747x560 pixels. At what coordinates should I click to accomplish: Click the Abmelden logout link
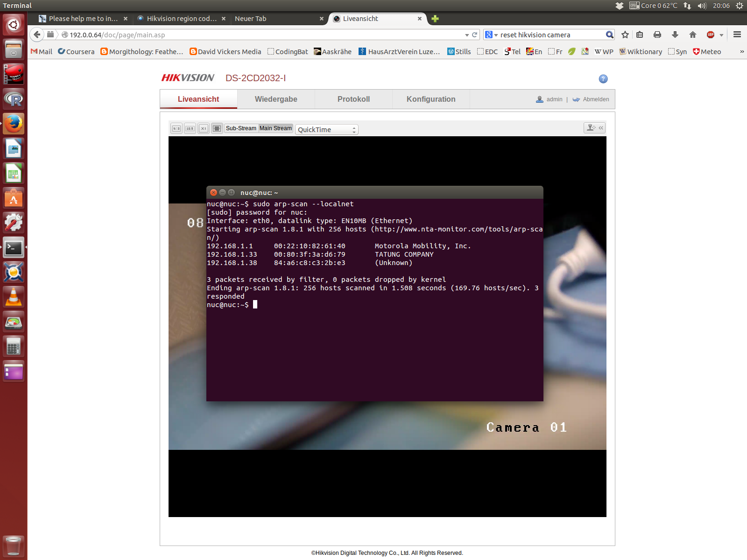point(596,99)
